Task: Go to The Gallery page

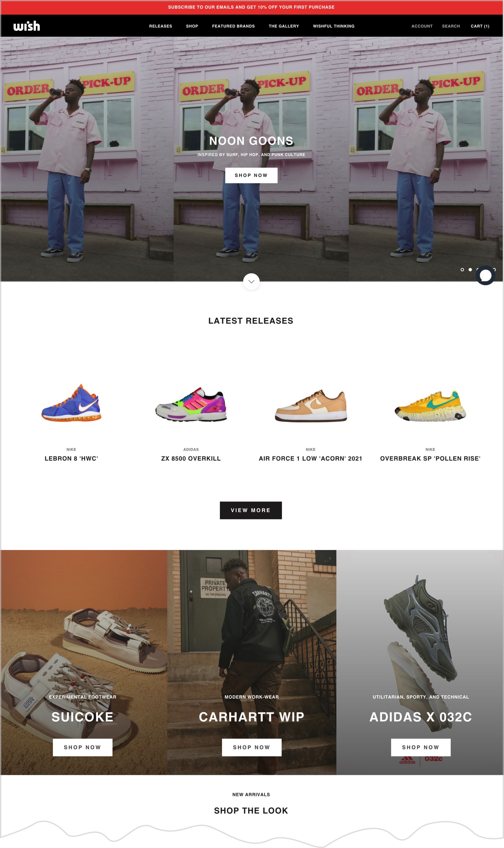Action: click(x=283, y=26)
